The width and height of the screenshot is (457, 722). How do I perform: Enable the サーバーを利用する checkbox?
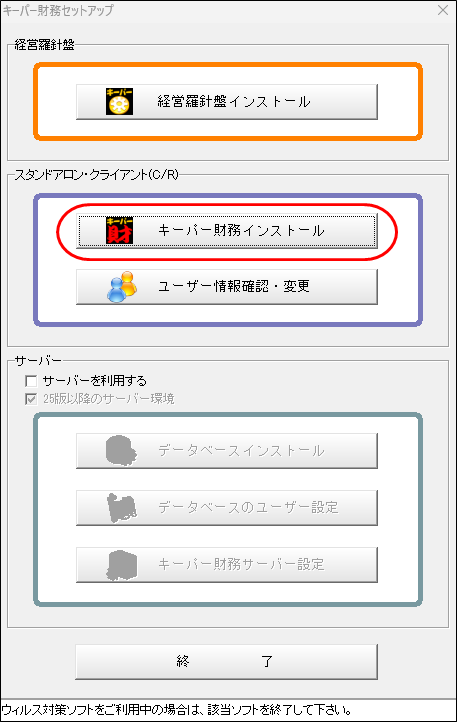point(31,381)
